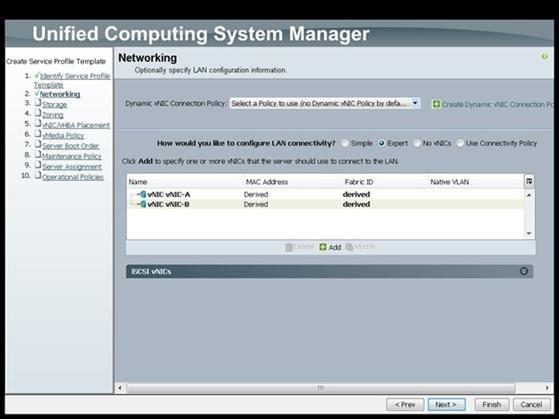Click the Prev button
559x419 pixels.
405,404
